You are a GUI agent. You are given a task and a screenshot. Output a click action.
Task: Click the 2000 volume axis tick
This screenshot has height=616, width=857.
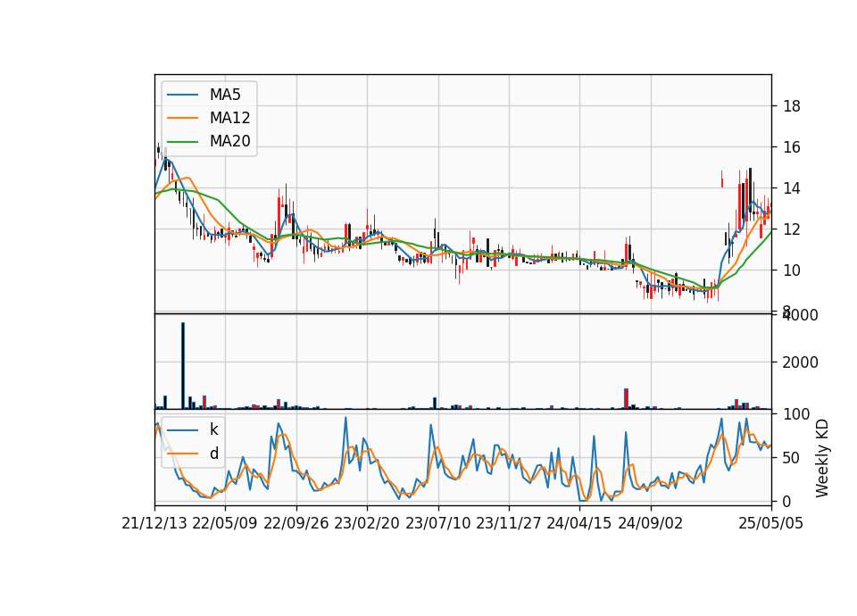tap(800, 362)
